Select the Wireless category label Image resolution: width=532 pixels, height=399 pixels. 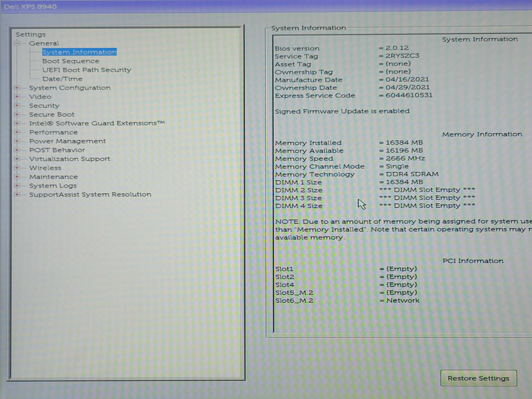[x=45, y=168]
